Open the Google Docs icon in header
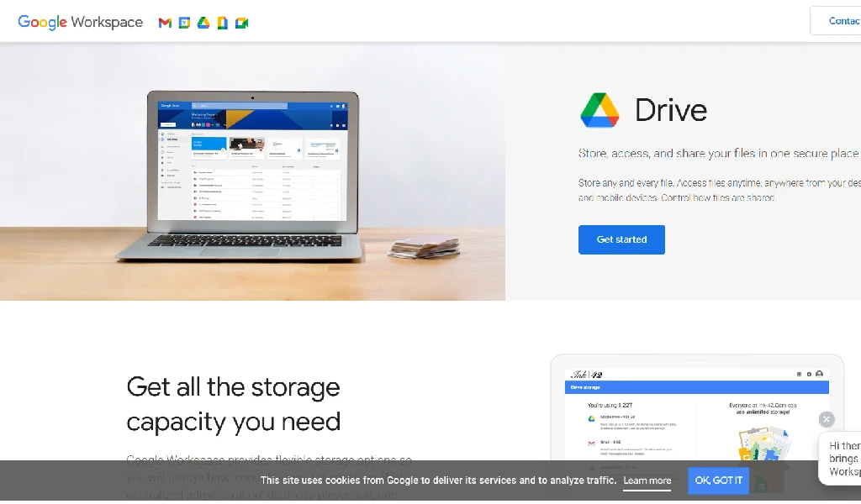 pyautogui.click(x=222, y=23)
